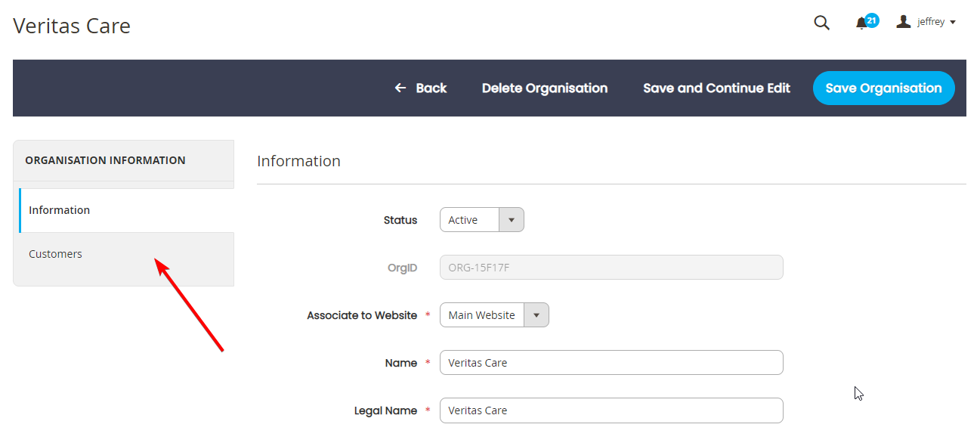Click the Name input field
This screenshot has width=980, height=446.
pyautogui.click(x=611, y=363)
